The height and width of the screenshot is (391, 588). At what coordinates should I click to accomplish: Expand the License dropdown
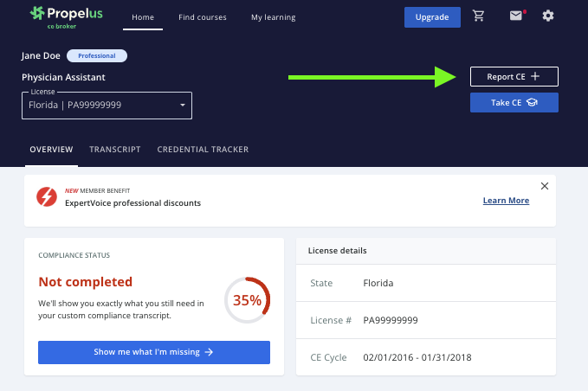point(107,106)
